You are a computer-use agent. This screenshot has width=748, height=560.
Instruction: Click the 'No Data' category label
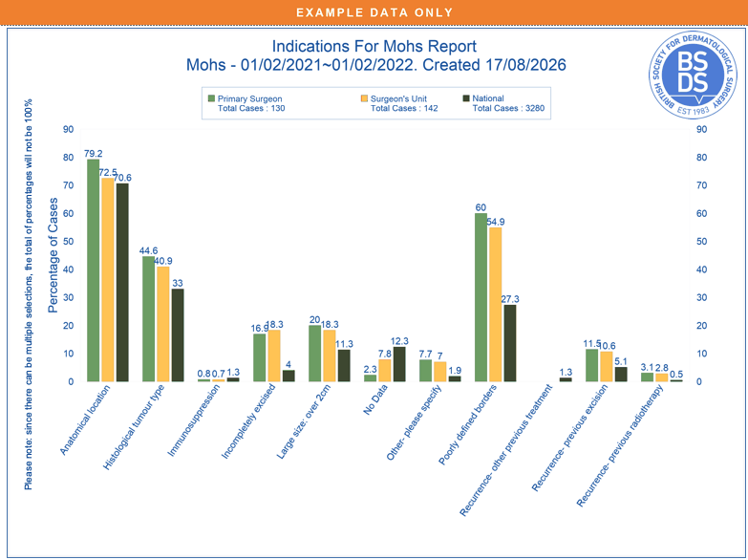pos(374,399)
